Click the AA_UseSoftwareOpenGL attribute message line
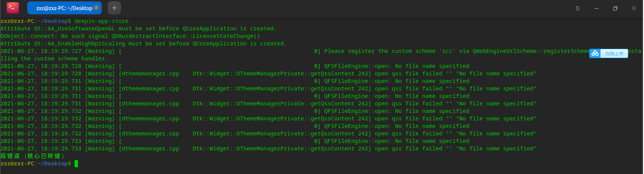Viewport: 644px width, 174px height. 138,28
